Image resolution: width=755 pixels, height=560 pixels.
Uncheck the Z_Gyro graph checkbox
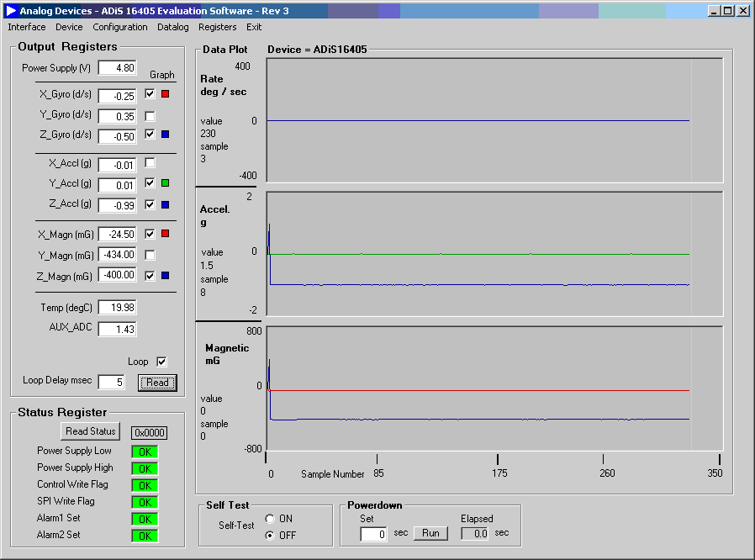150,134
